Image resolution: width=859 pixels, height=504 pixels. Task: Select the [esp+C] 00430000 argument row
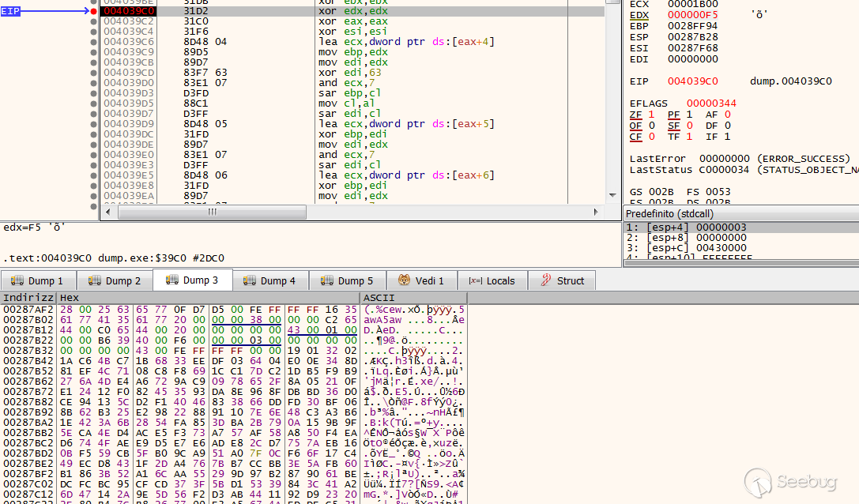click(x=686, y=248)
